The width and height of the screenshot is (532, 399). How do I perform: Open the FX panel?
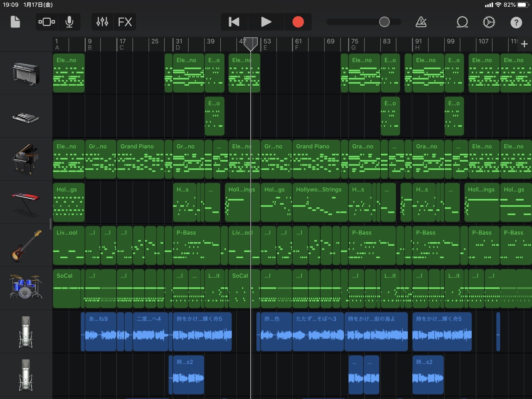[x=125, y=22]
